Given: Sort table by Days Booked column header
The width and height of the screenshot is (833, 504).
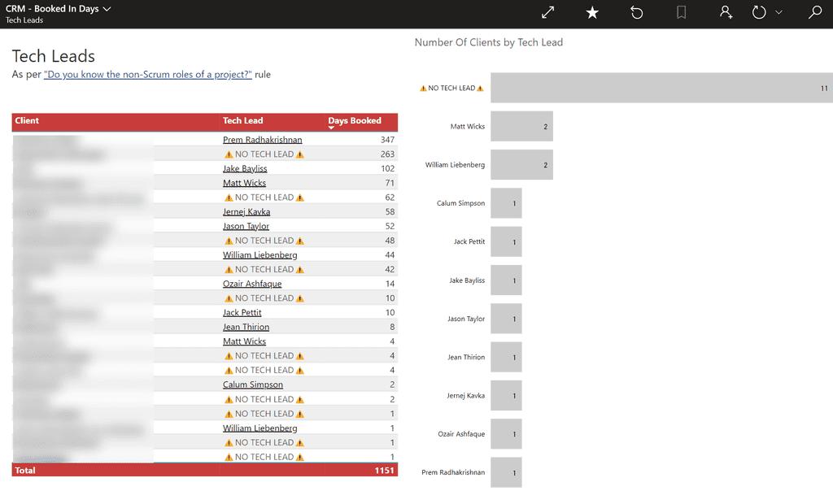Looking at the screenshot, I should click(x=355, y=121).
